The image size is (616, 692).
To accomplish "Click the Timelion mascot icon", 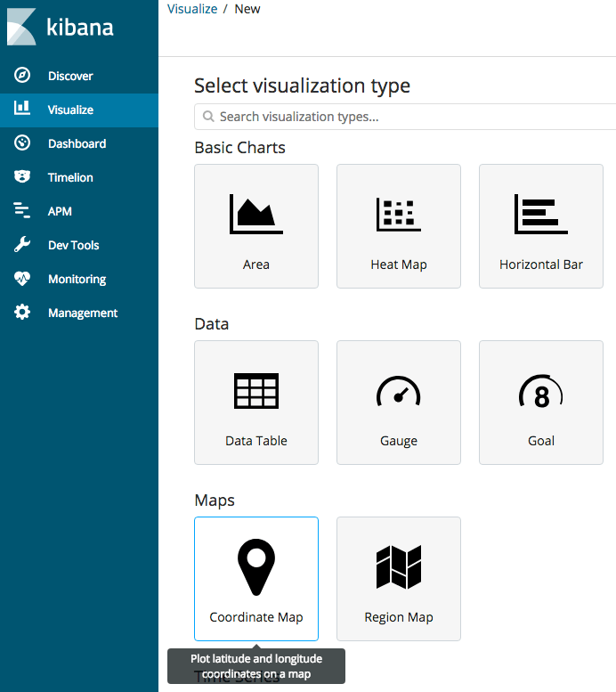I will pos(22,177).
